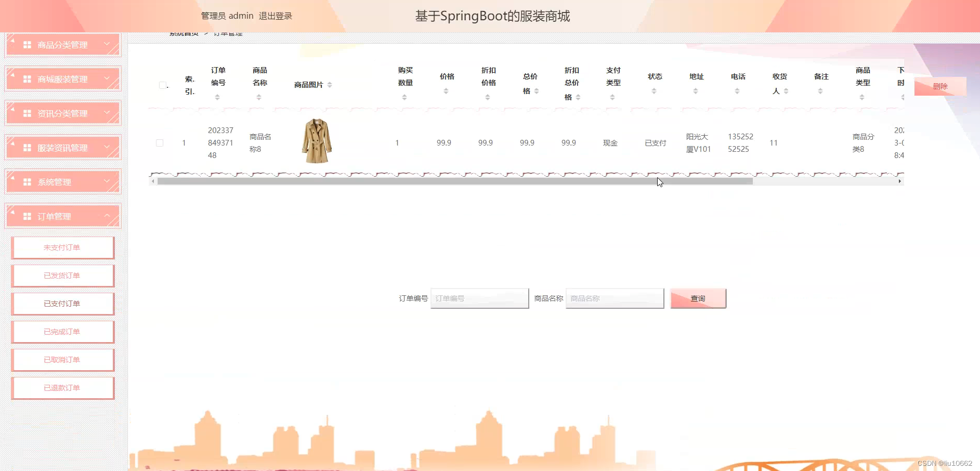
Task: Click the 商品名称 input field
Action: point(615,298)
